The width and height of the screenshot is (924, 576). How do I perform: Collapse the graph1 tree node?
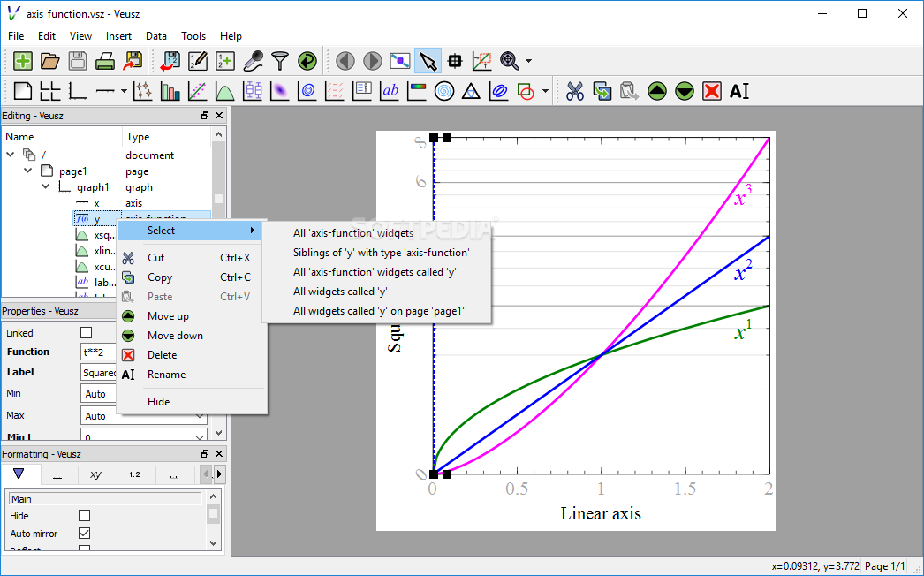[x=45, y=186]
